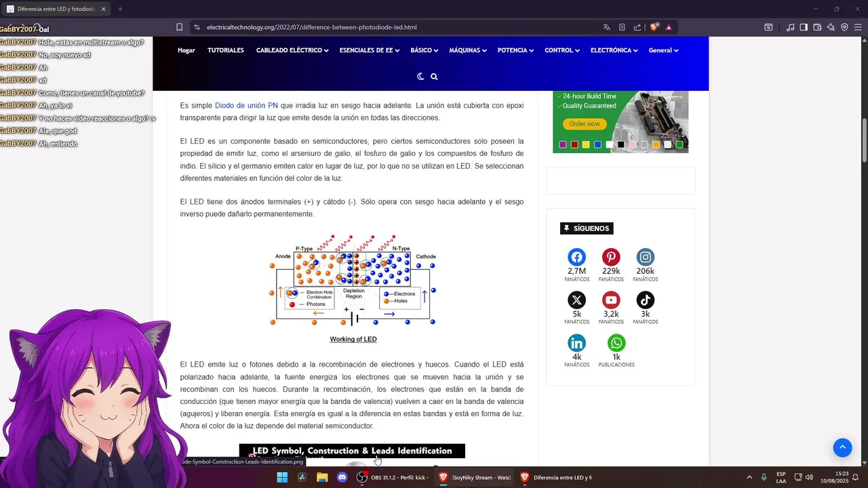The width and height of the screenshot is (868, 488).
Task: Select the purple swatch in the ad
Action: tap(562, 144)
